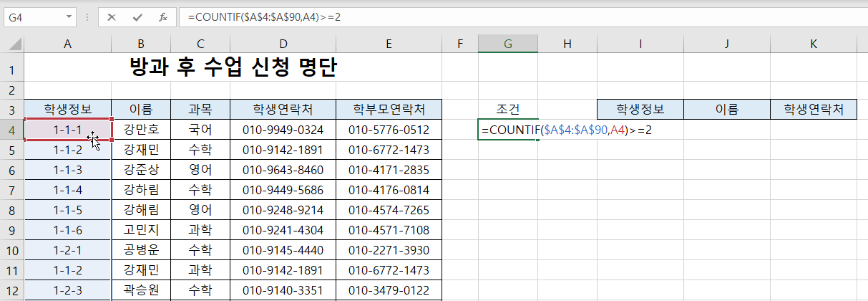
Task: Click the phone cell 010-9241-4304
Action: (x=283, y=230)
